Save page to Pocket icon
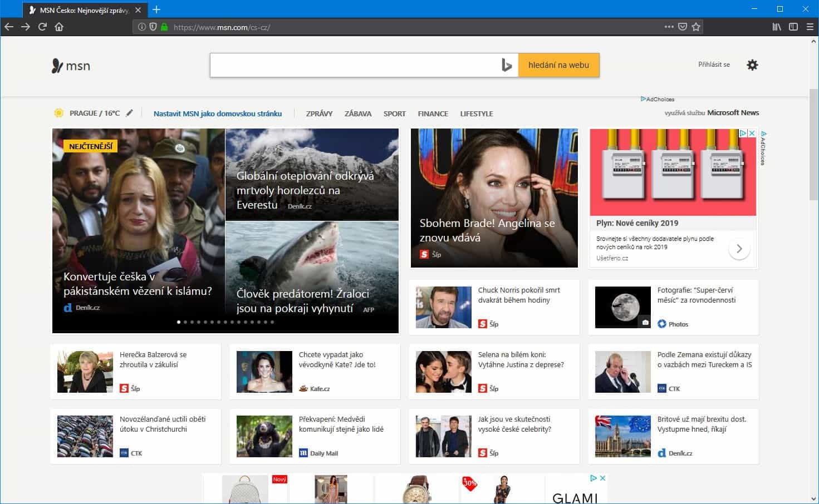Viewport: 819px width, 504px height. click(683, 27)
